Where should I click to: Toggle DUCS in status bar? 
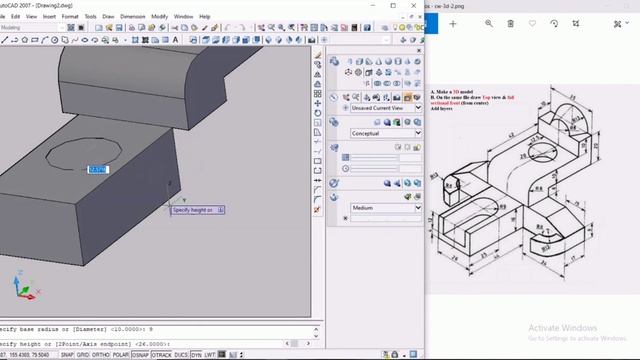pos(181,355)
